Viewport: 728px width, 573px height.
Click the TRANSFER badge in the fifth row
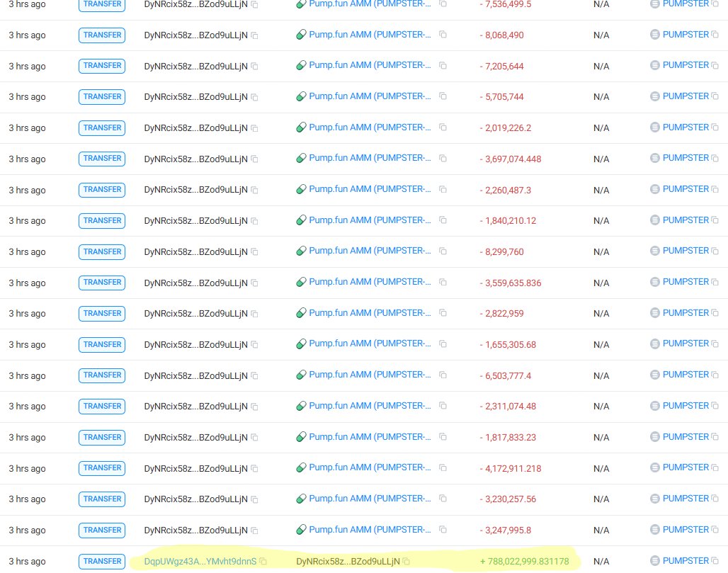click(x=101, y=127)
